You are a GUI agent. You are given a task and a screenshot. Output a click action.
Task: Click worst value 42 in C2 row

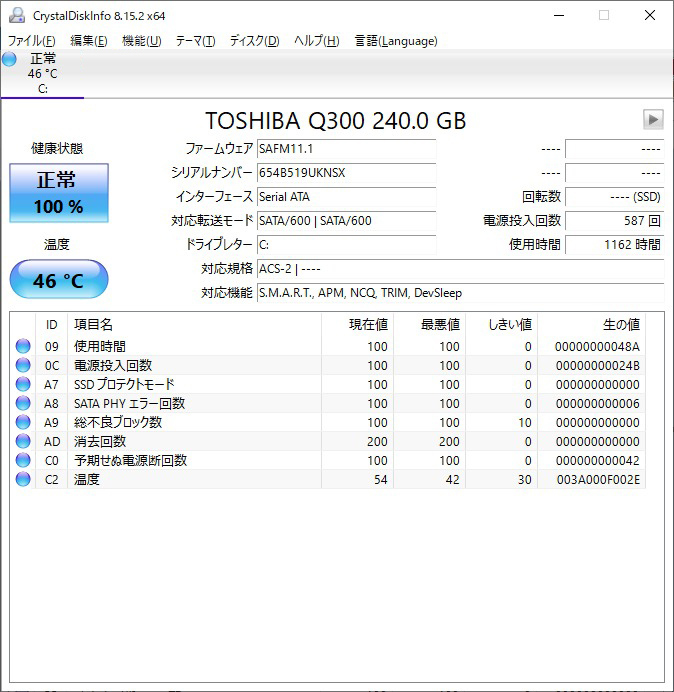tap(452, 480)
